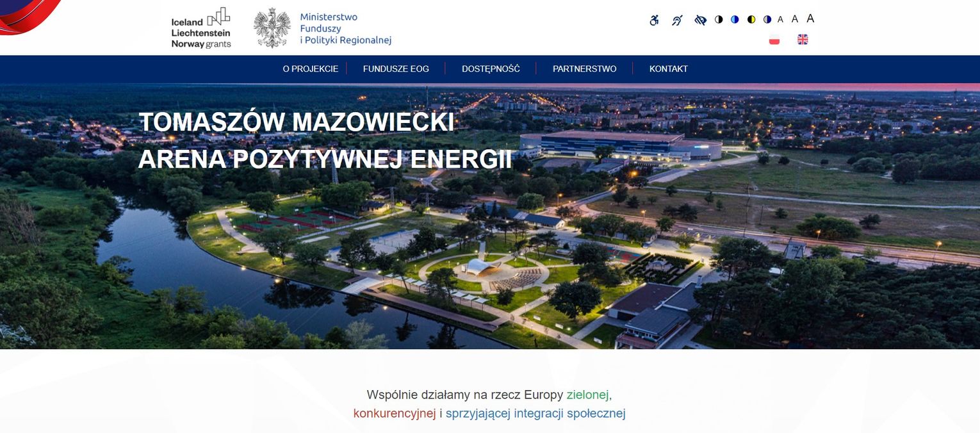
Task: Enable gray and navy contrast mode
Action: [x=767, y=20]
